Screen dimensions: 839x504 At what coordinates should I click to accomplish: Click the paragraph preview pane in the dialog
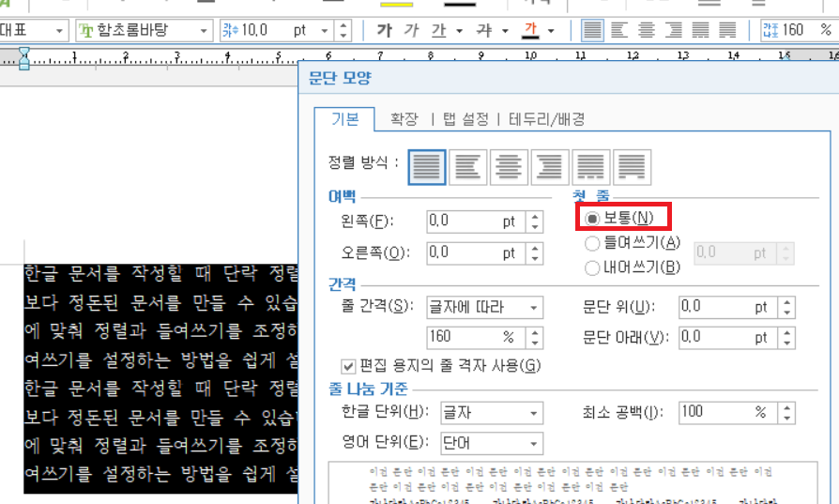[x=573, y=482]
